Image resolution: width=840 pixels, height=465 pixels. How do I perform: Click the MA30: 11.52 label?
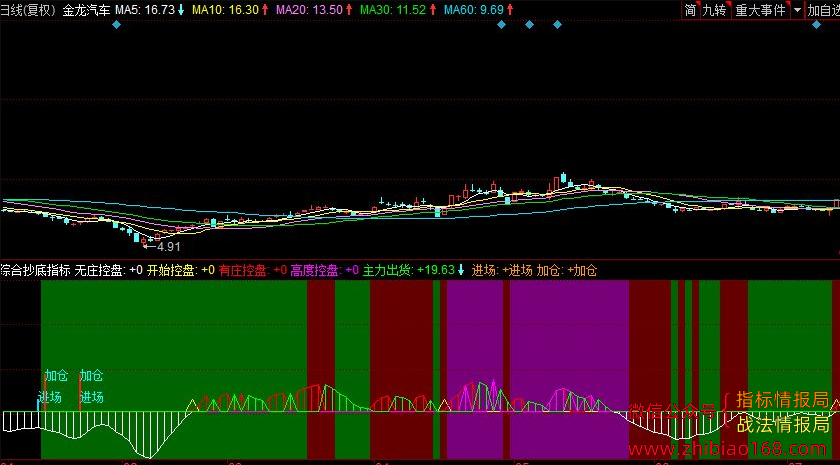click(x=393, y=10)
